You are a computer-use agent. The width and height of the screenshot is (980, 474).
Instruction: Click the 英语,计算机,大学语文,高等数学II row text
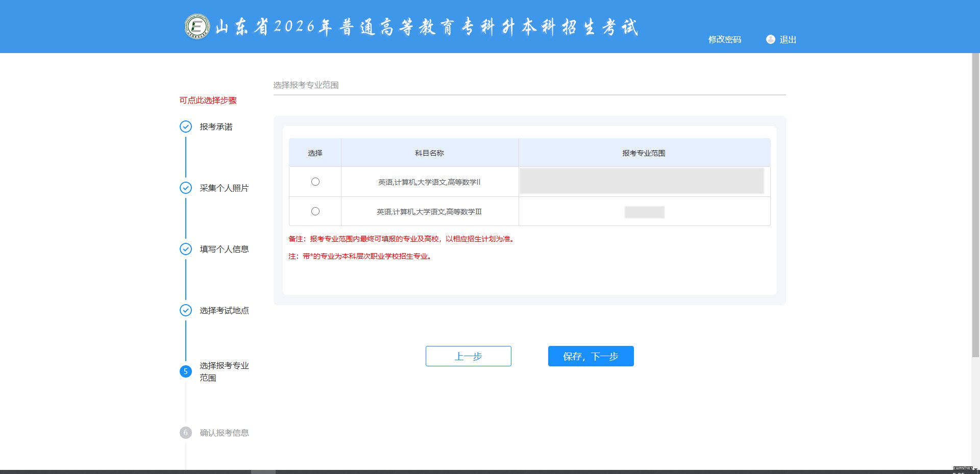(429, 182)
